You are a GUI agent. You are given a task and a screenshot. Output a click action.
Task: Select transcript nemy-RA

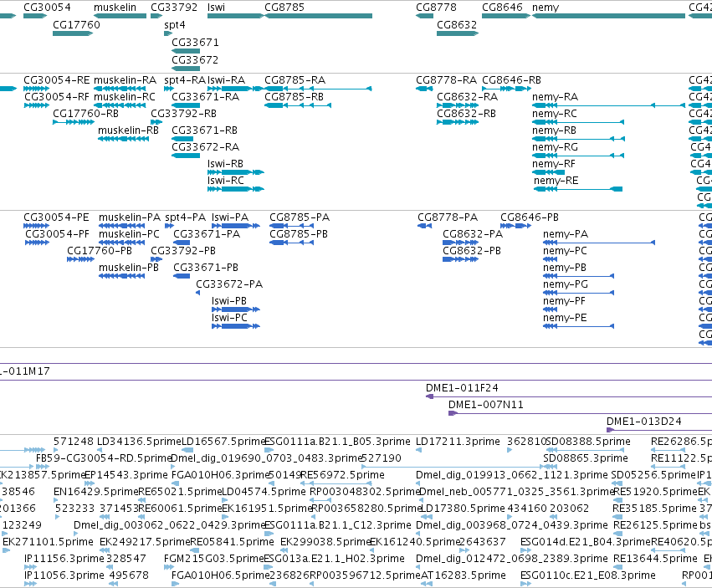click(x=608, y=105)
